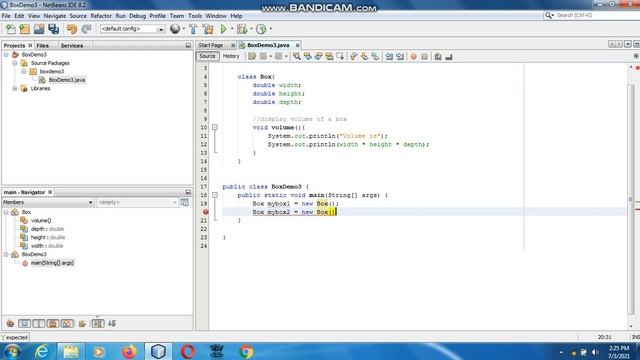Open the Profile Project dropdown arrow
The height and width of the screenshot is (360, 640).
click(x=270, y=29)
